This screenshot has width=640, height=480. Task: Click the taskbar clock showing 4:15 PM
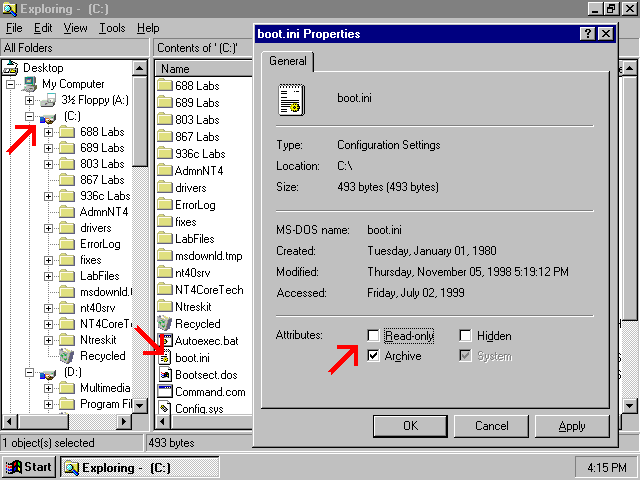tap(607, 467)
